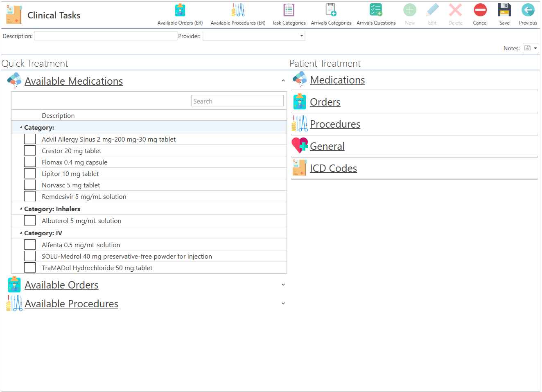Collapse Available Medications section chevron
Screen dimensions: 542x392
coord(283,81)
